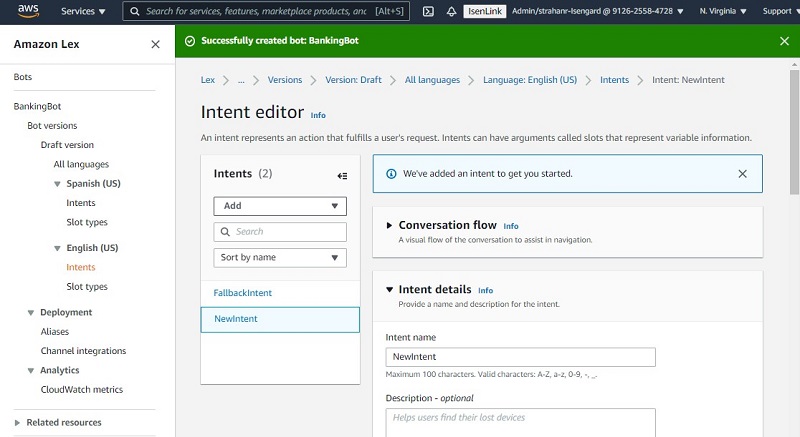The height and width of the screenshot is (437, 800).
Task: Open the N. Virginia region selector
Action: pyautogui.click(x=723, y=11)
